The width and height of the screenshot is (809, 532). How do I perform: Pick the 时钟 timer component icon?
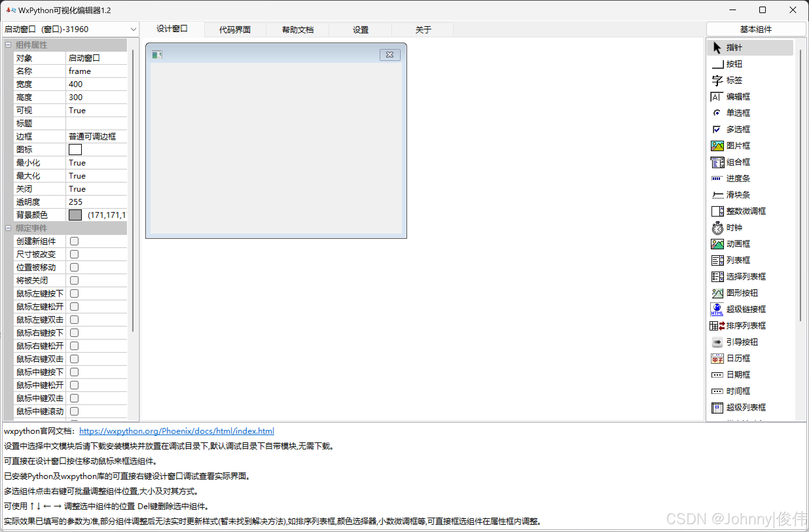point(717,228)
